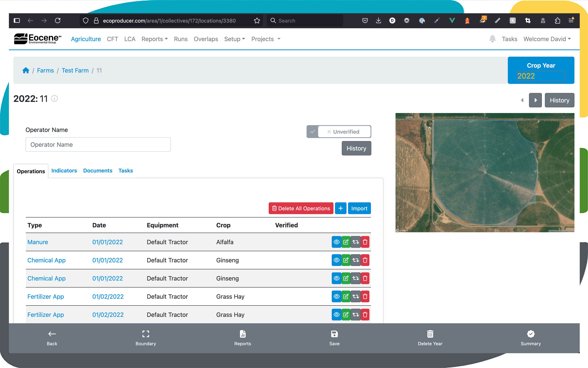The image size is (588, 368).
Task: Open the Setup dropdown menu
Action: click(x=234, y=39)
